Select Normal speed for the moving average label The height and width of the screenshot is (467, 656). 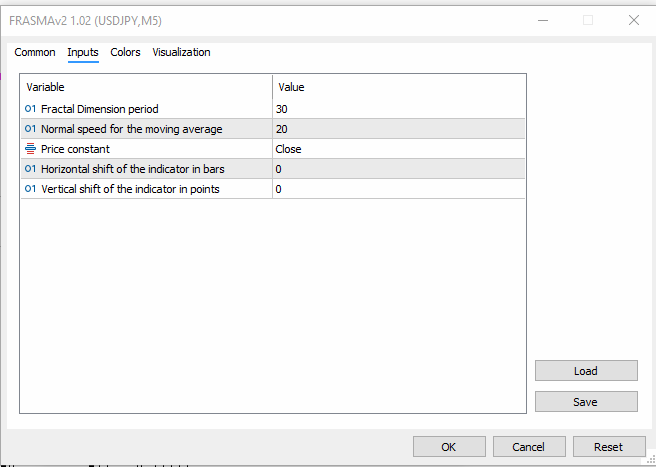[x=131, y=129]
